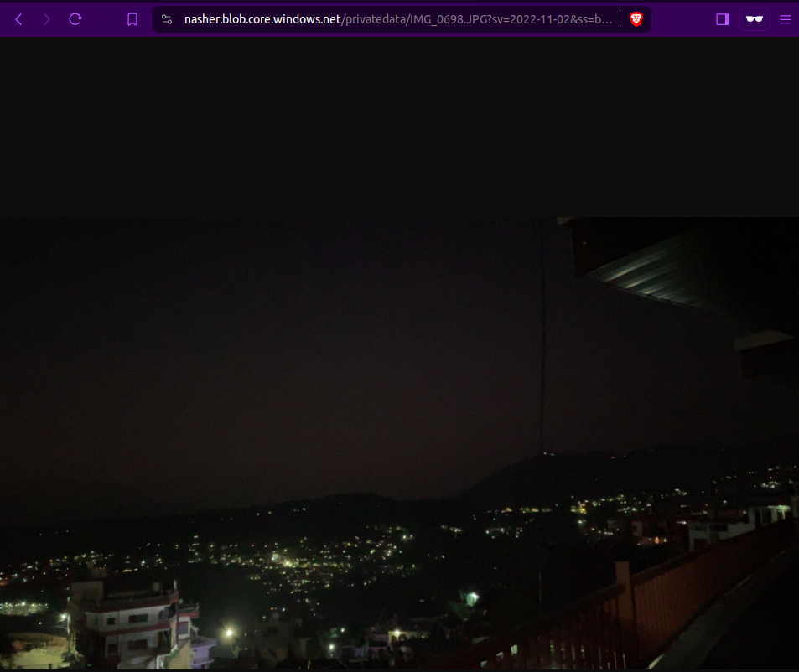View site information icon beside the URL
The height and width of the screenshot is (672, 799).
click(x=167, y=19)
